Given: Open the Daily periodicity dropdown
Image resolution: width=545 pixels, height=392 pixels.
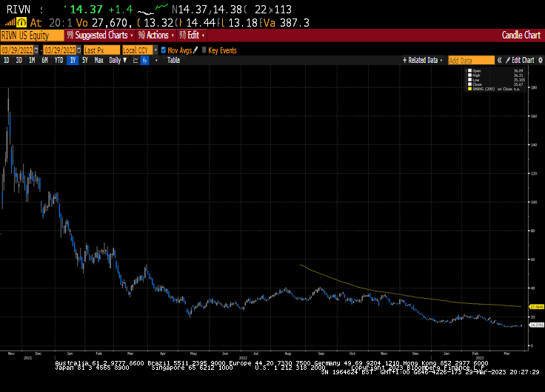Looking at the screenshot, I should 118,61.
